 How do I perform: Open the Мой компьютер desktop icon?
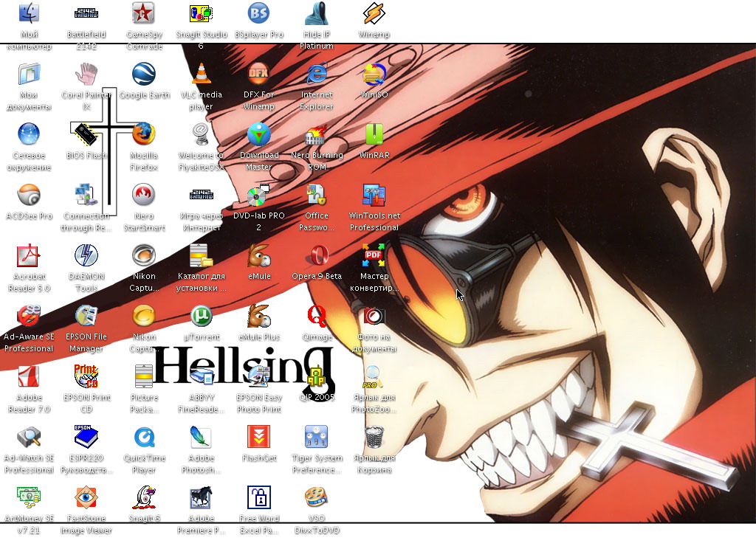point(29,14)
